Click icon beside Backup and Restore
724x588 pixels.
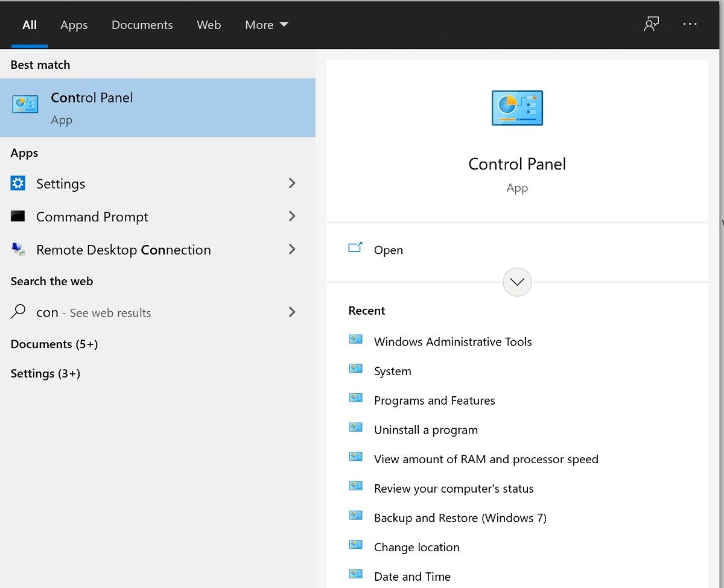pyautogui.click(x=356, y=515)
